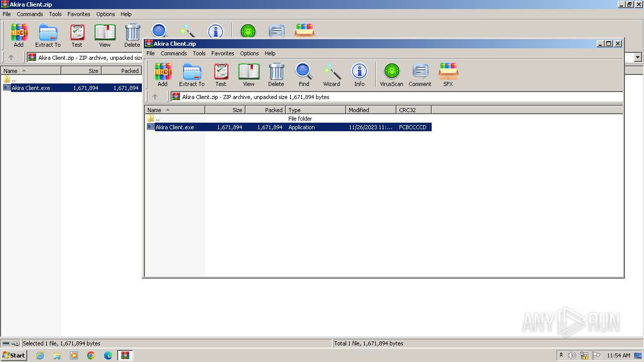Click Application type cell

click(x=301, y=127)
